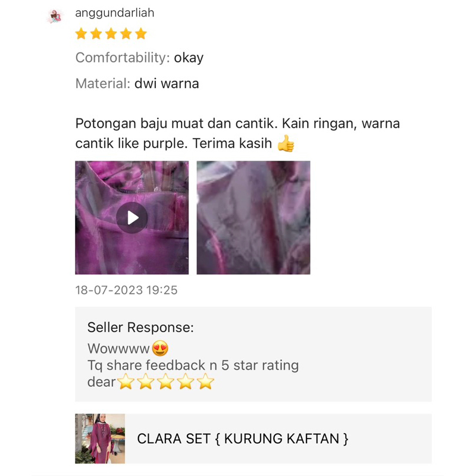This screenshot has width=476, height=476.
Task: Click the username anggundarliah
Action: tap(115, 13)
